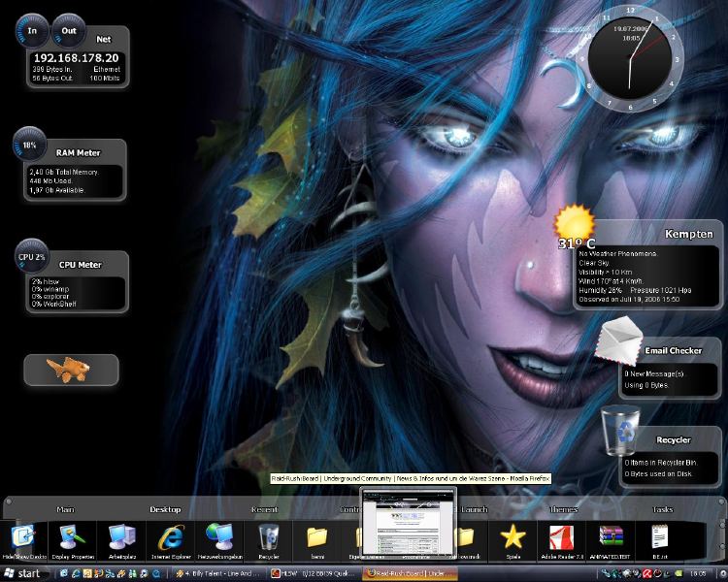Click the Firefox window thumbnail preview
This screenshot has height=582, width=728.
point(408,522)
